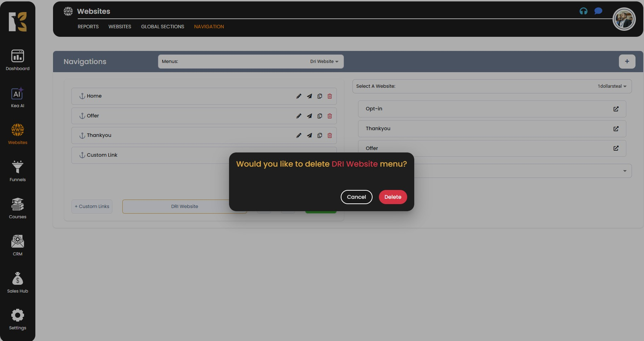Click the headphones support icon
644x341 pixels.
coord(584,11)
